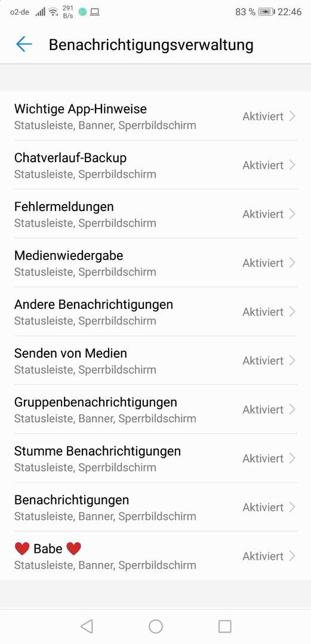Tap the red heart before Babe

(x=22, y=549)
